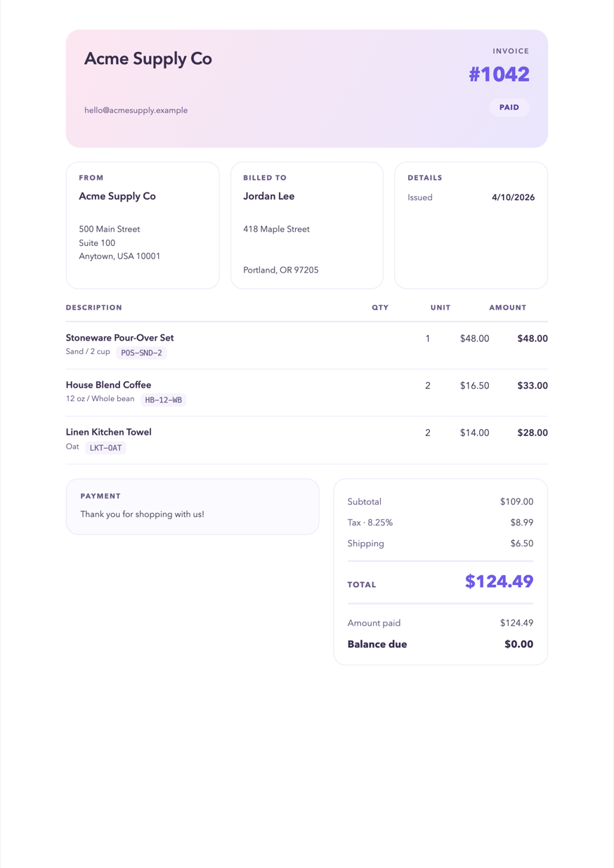The height and width of the screenshot is (868, 614).
Task: Click Acme Supply Co in the FROM card
Action: (117, 196)
